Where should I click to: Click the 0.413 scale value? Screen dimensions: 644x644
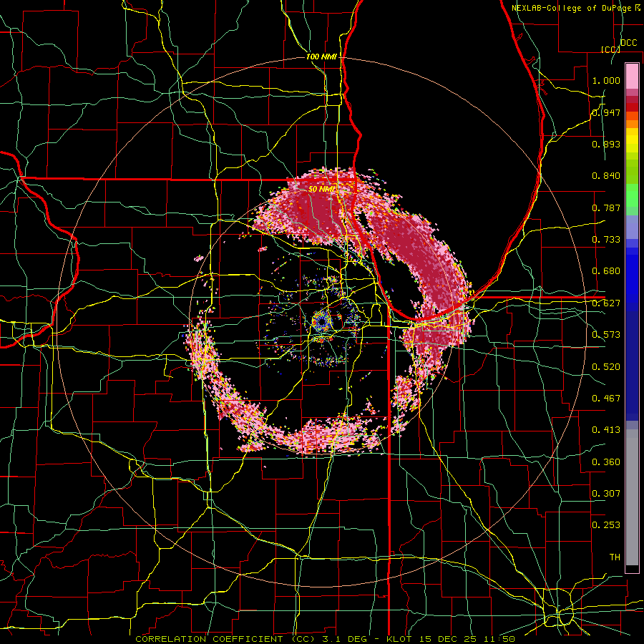click(606, 430)
